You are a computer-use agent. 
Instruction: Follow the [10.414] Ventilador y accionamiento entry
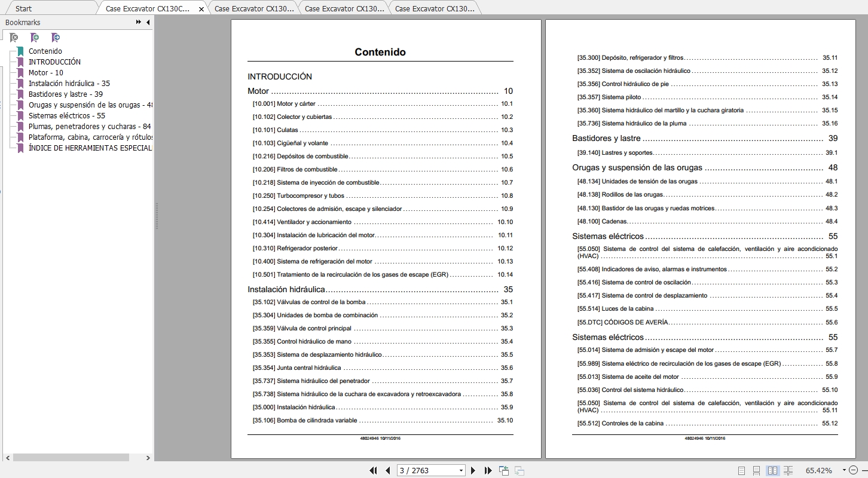tap(383, 222)
